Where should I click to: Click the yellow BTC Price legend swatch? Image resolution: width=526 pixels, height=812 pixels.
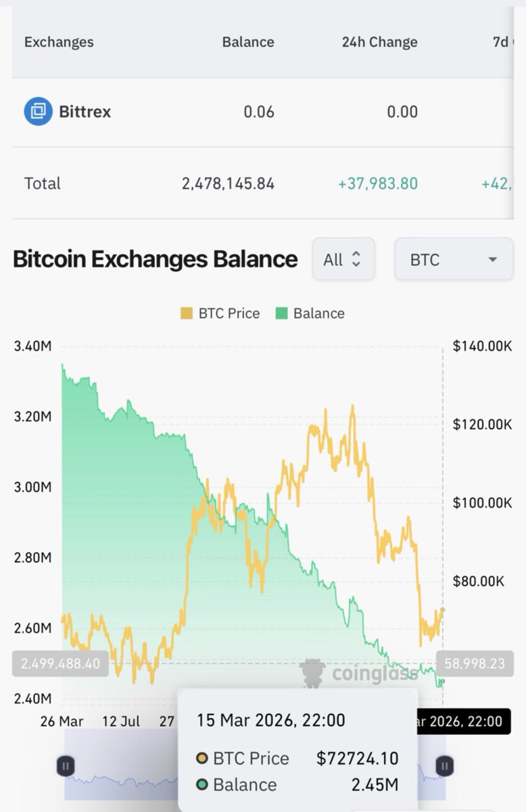tap(187, 313)
